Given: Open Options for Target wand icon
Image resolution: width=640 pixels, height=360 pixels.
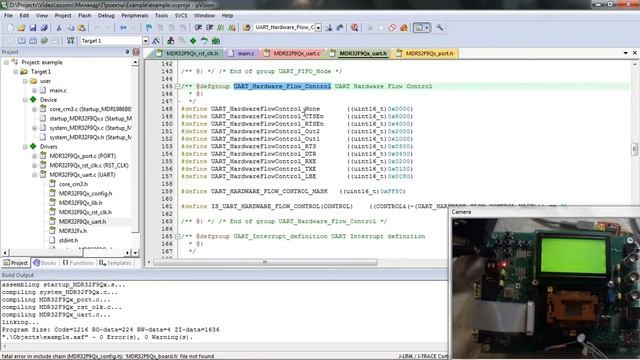Looking at the screenshot, I should tap(156, 41).
